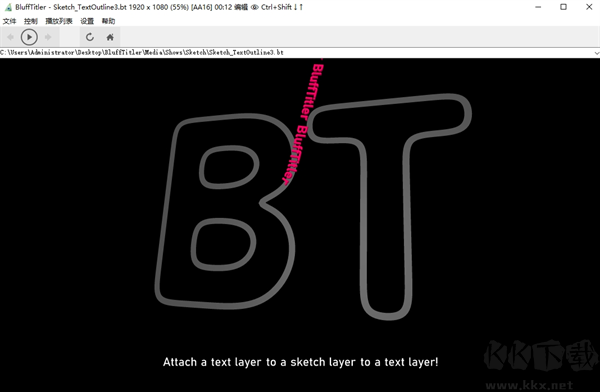
Task: Maximize the BluffTitler window
Action: coord(563,7)
